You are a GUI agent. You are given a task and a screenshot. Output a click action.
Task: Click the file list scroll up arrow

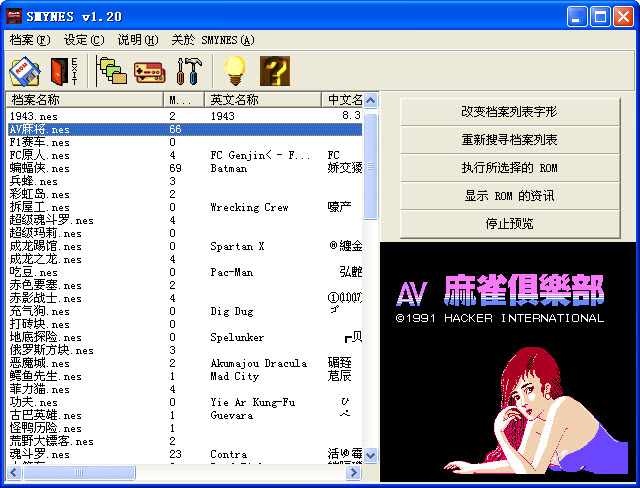pos(371,100)
